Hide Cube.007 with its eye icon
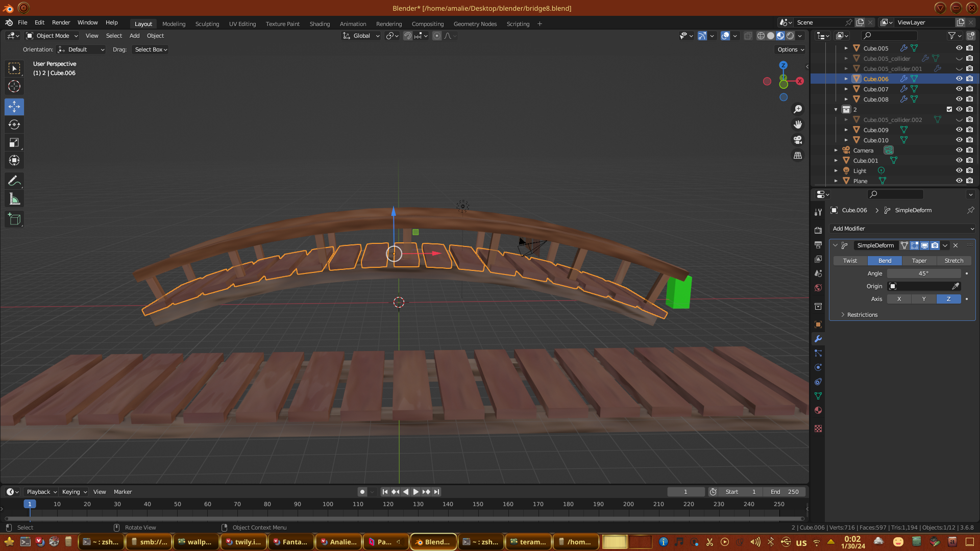980x551 pixels. click(959, 89)
